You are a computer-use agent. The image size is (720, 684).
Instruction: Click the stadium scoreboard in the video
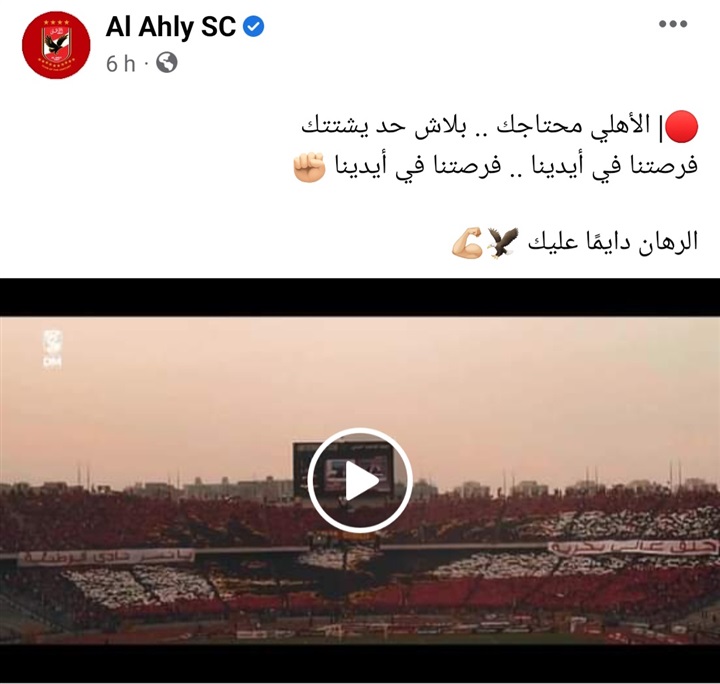tap(343, 469)
